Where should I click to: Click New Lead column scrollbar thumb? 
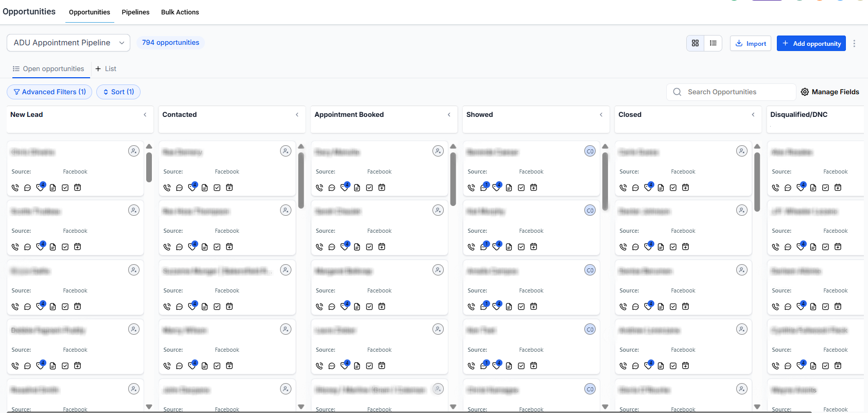pyautogui.click(x=149, y=167)
